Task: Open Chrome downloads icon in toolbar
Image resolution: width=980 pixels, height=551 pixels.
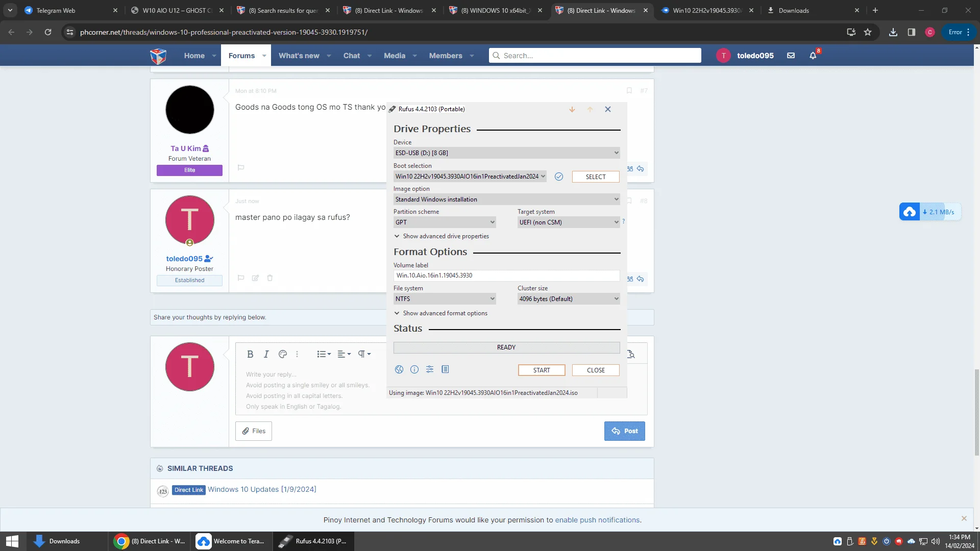Action: coord(893,32)
